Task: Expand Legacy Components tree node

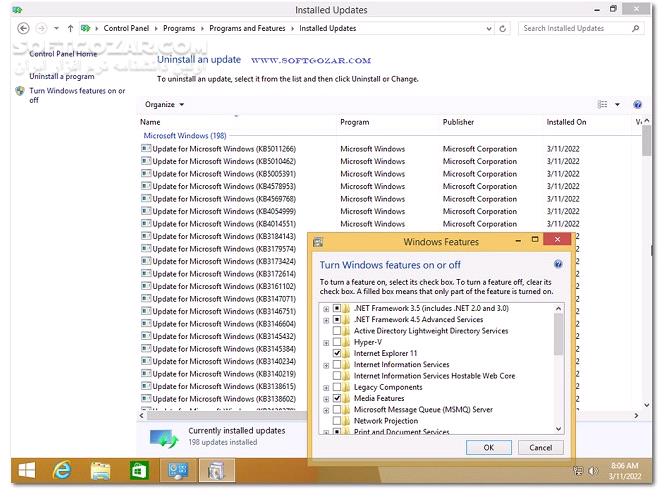Action: (x=326, y=388)
